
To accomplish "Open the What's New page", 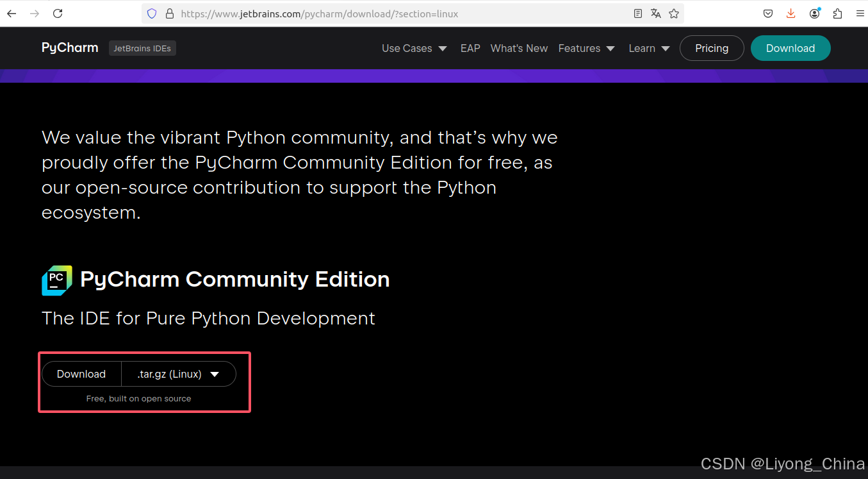I will (x=519, y=48).
